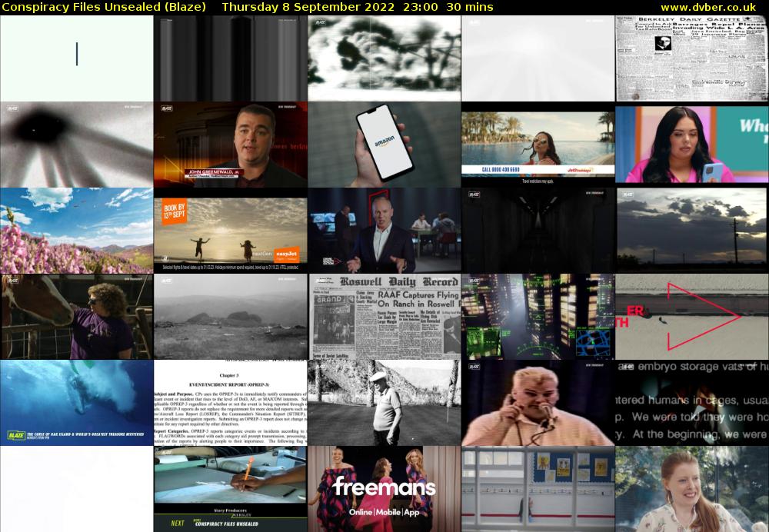This screenshot has height=532, width=769.
Task: Click the Blaze logo on underwater promo
Action: pos(15,434)
